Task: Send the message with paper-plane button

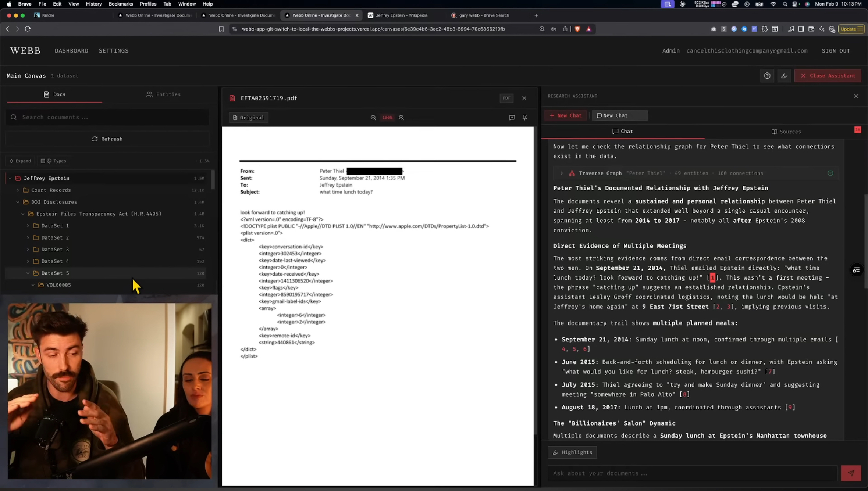Action: [851, 473]
